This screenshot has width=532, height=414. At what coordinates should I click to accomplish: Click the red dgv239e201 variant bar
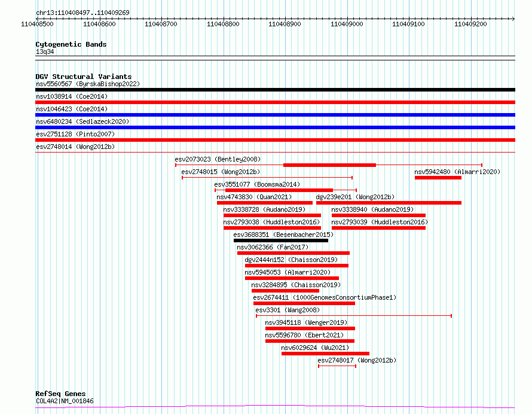pos(389,203)
